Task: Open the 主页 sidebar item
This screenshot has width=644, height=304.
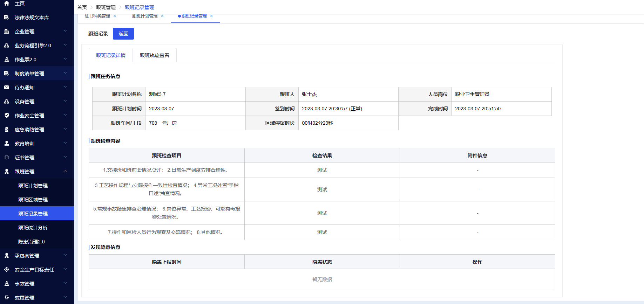Action: (x=37, y=4)
